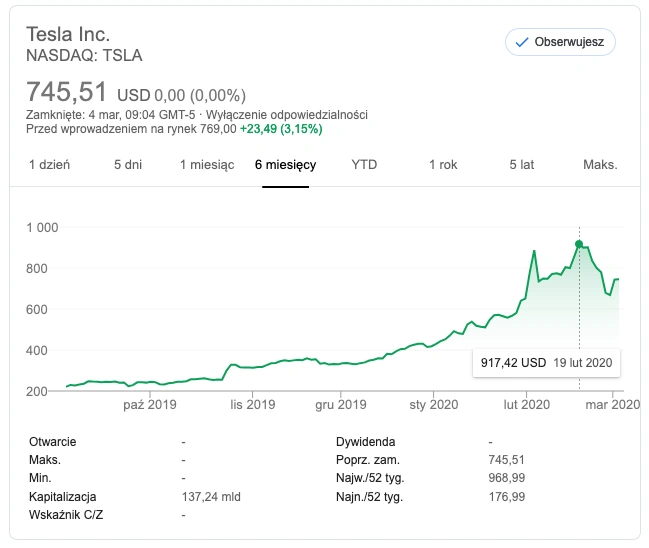
Task: Switch to the 5 dni tab
Action: (x=128, y=165)
